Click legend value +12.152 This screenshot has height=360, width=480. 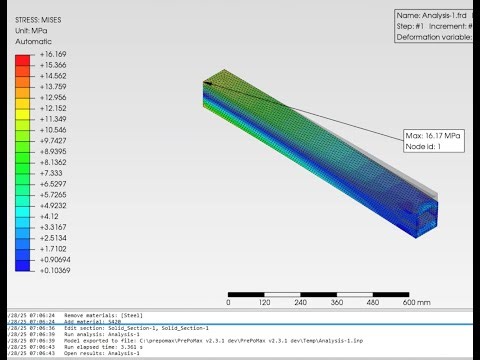coord(53,108)
